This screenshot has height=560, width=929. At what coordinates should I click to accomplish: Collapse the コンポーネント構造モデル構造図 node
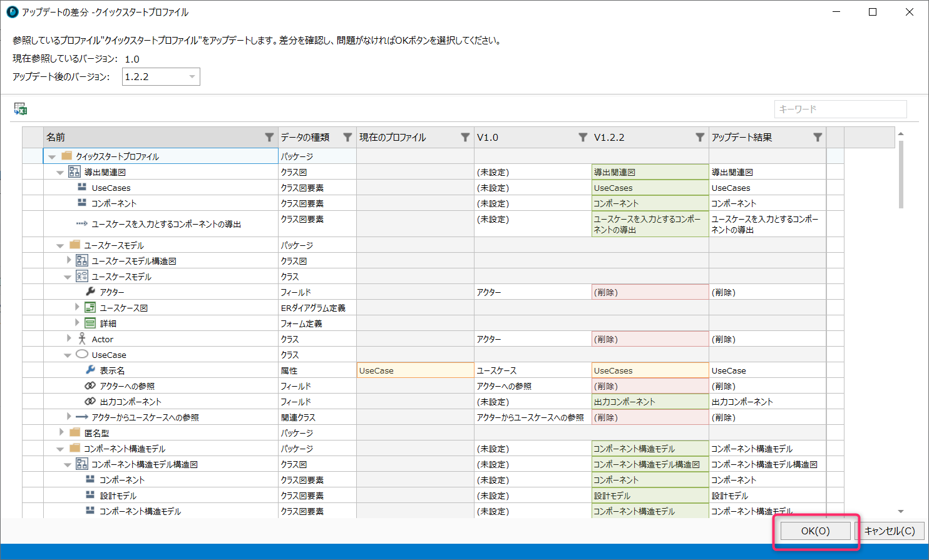click(x=68, y=464)
